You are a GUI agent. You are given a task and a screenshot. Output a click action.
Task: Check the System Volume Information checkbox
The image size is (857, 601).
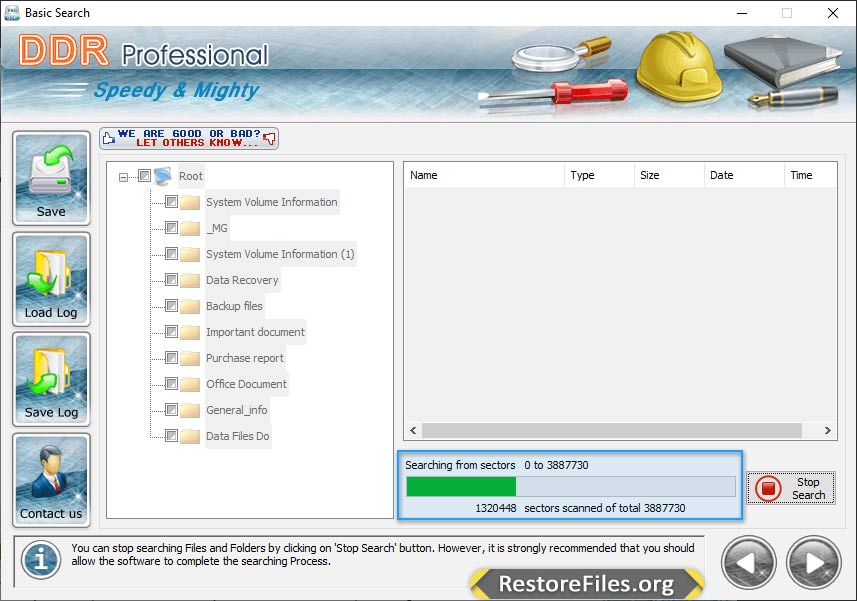[171, 202]
